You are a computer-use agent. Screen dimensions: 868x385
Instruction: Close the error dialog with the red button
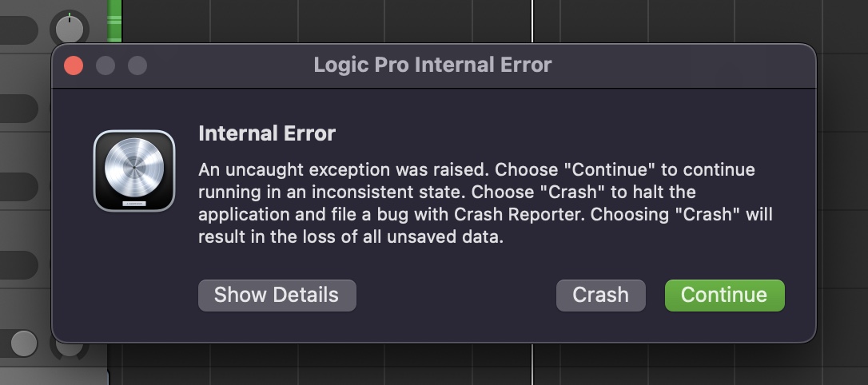click(x=74, y=65)
